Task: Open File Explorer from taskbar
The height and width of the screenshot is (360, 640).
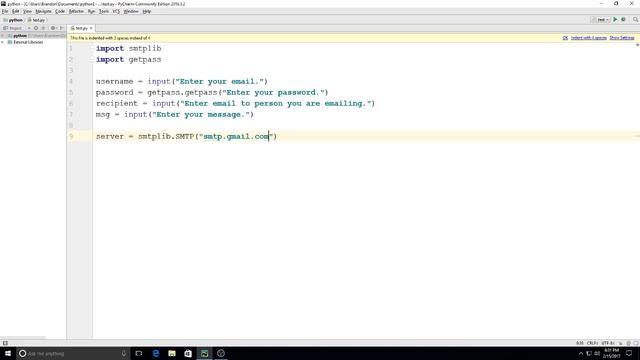Action: pos(172,353)
